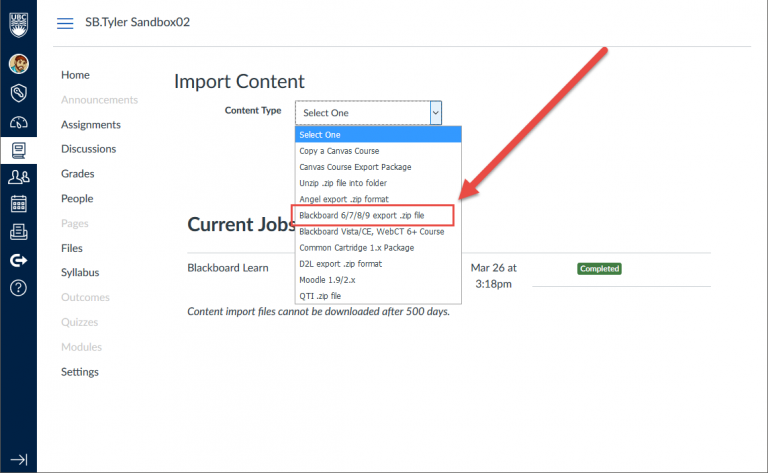Click the Content Type label
The image size is (768, 473).
[253, 111]
